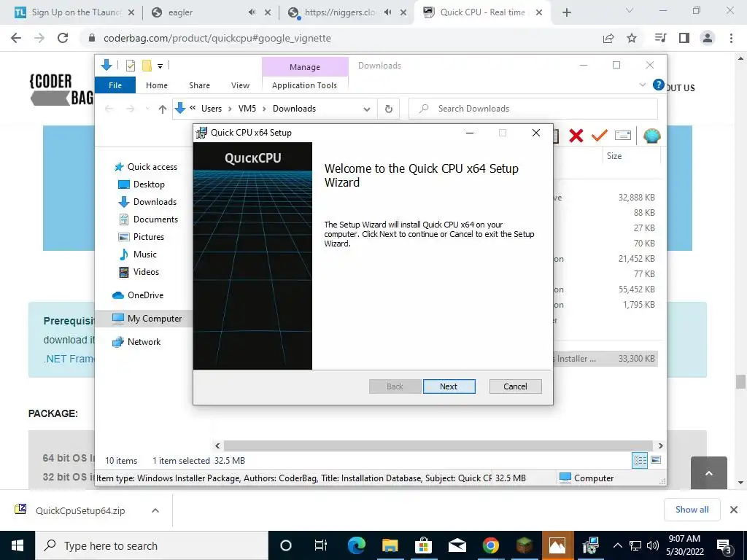Click the shell globe icon in toolbar
The height and width of the screenshot is (560, 747).
(x=651, y=136)
